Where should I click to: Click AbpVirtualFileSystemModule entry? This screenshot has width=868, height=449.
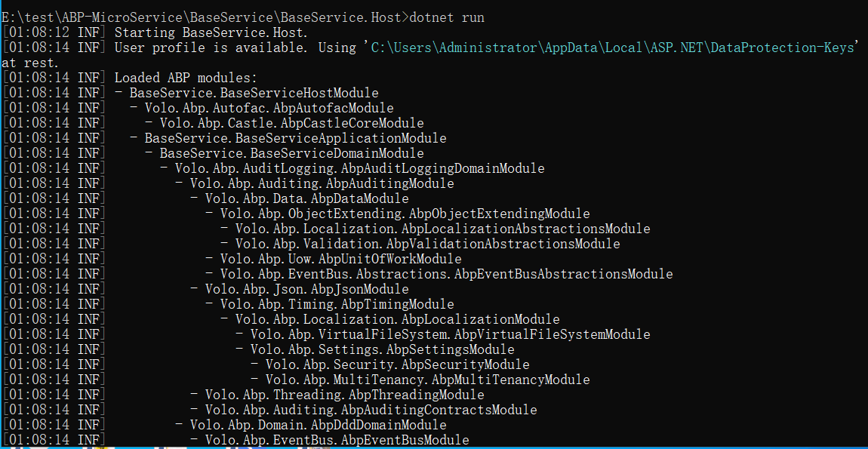pyautogui.click(x=450, y=334)
